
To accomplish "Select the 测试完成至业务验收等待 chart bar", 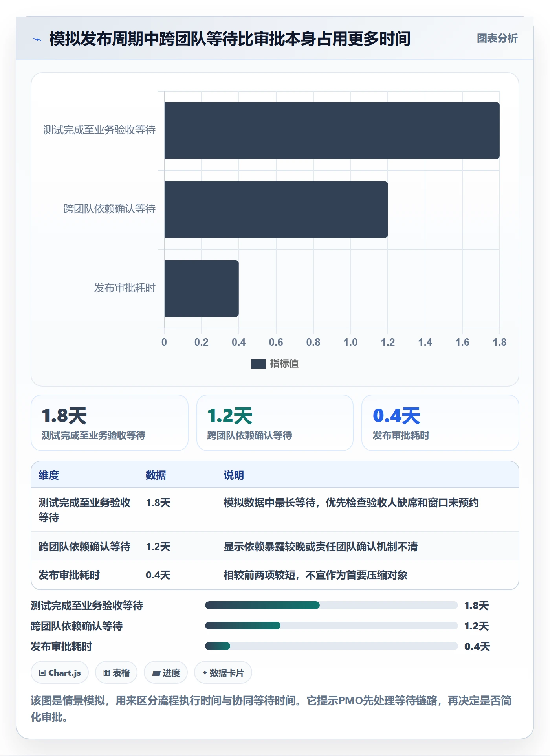I will pos(332,130).
